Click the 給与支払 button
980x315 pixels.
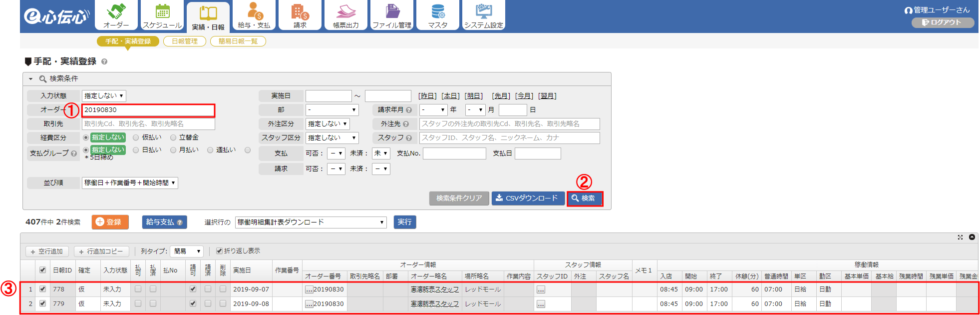(x=164, y=222)
